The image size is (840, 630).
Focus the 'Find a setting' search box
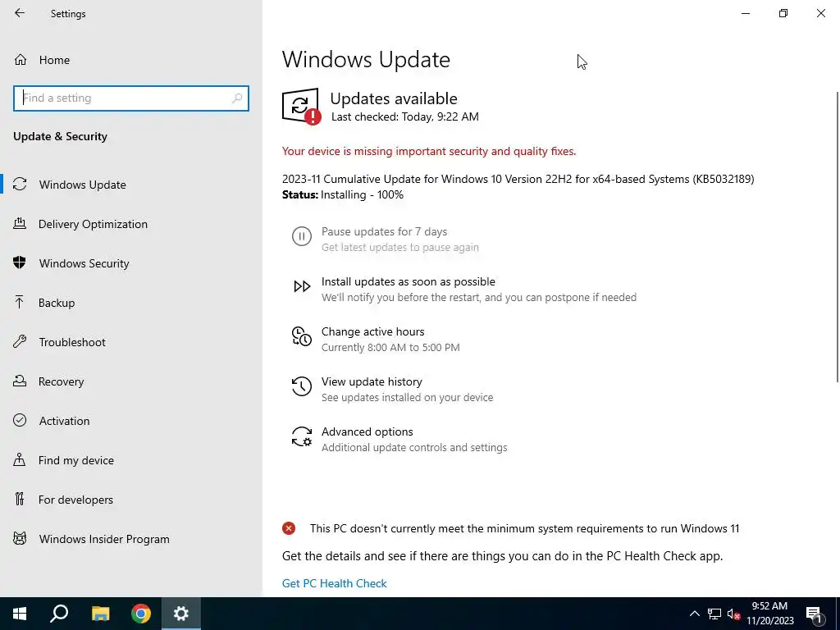click(130, 98)
